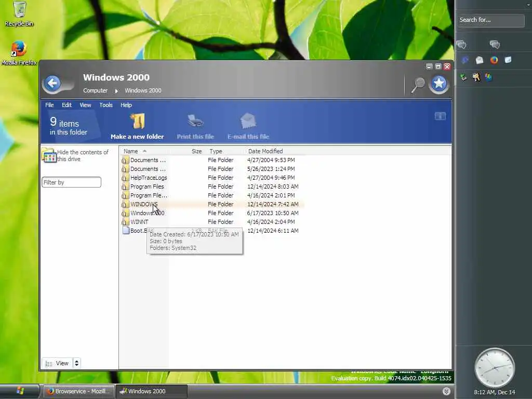This screenshot has height=399, width=532.
Task: Click the Computer breadcrumb
Action: (96, 90)
